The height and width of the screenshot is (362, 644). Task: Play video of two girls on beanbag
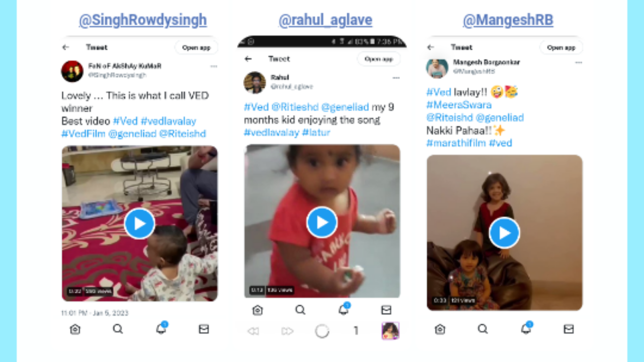click(x=504, y=233)
